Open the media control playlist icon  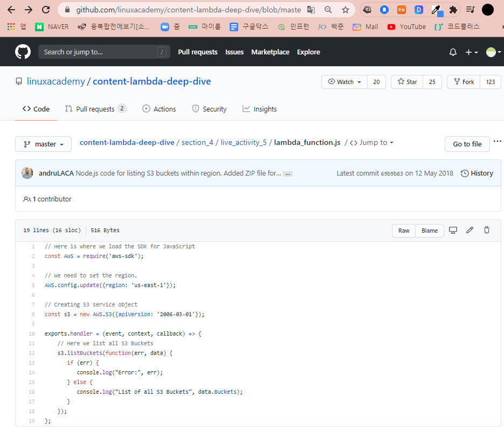pos(470,10)
